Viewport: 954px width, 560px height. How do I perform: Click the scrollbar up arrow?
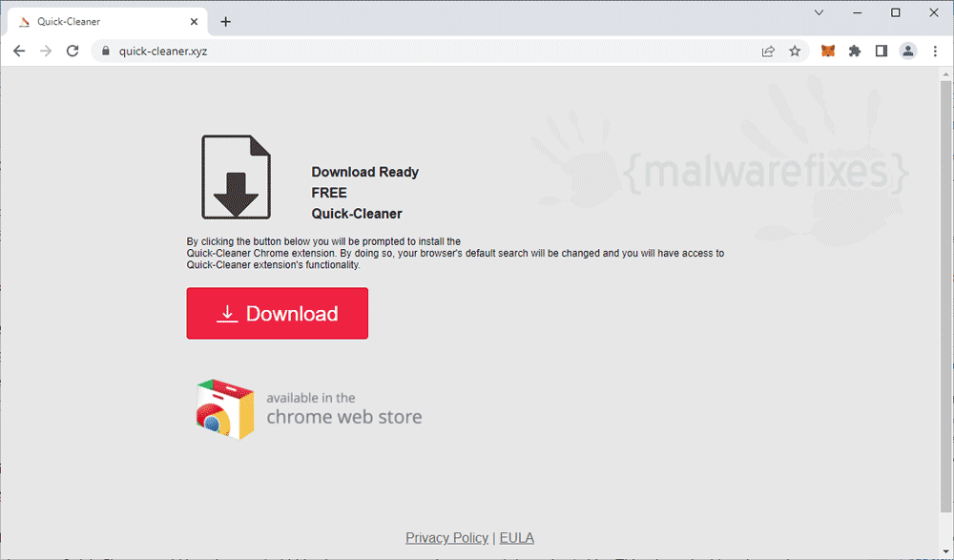click(x=945, y=74)
